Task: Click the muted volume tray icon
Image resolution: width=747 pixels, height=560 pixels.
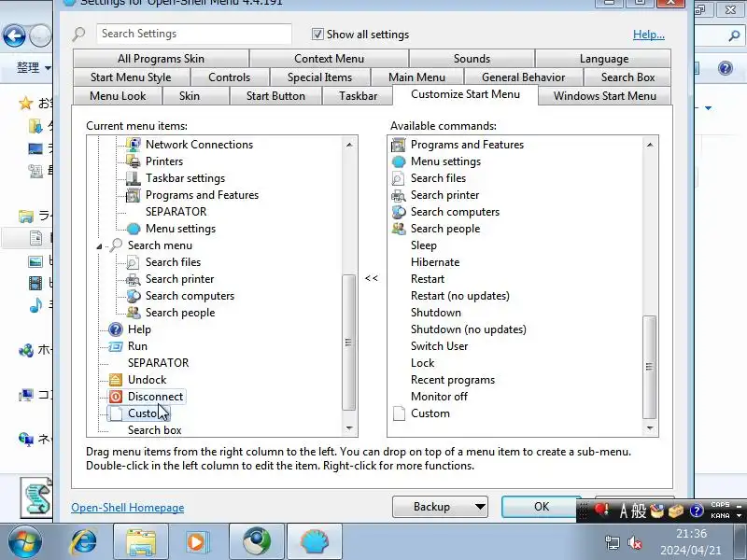Action: [635, 542]
